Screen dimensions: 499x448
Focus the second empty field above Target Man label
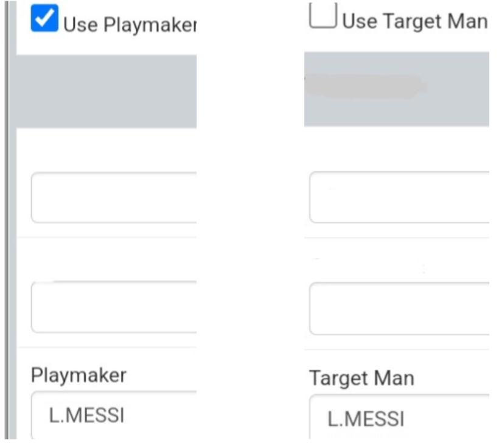click(x=399, y=309)
